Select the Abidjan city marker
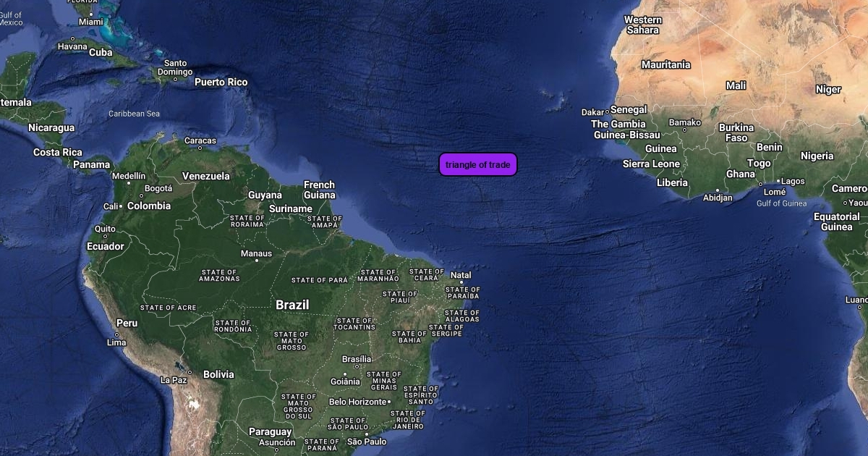Image resolution: width=868 pixels, height=456 pixels. pos(718,190)
